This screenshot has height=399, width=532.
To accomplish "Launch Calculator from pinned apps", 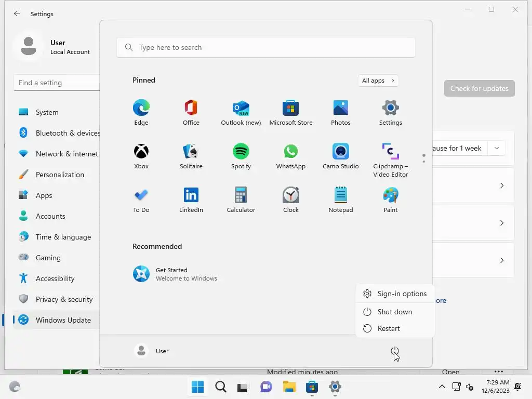I will point(241,200).
